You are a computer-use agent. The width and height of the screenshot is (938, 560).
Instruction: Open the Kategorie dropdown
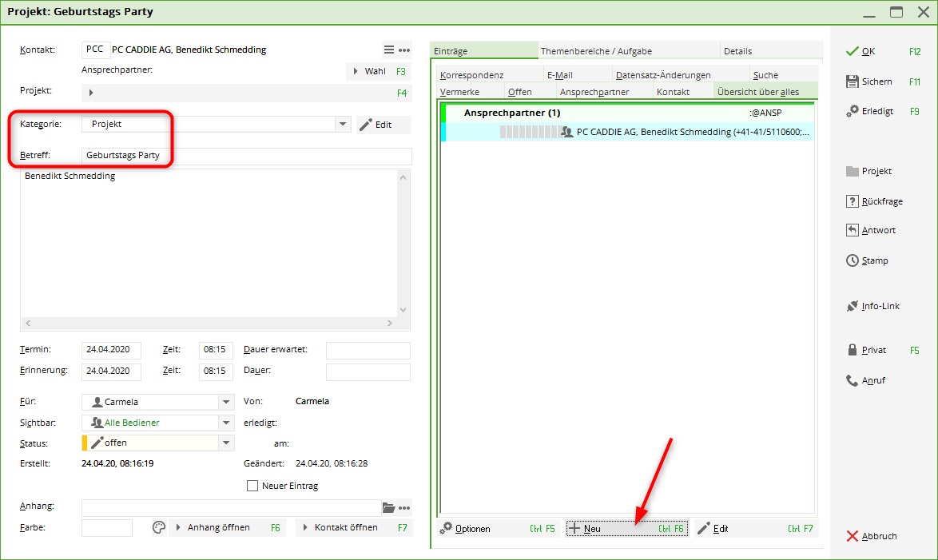click(x=343, y=125)
